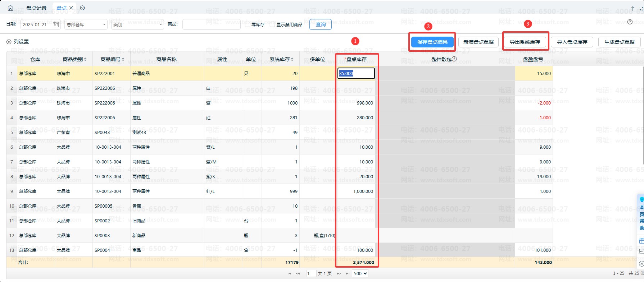Jump to the first page in pagination

pyautogui.click(x=289, y=273)
